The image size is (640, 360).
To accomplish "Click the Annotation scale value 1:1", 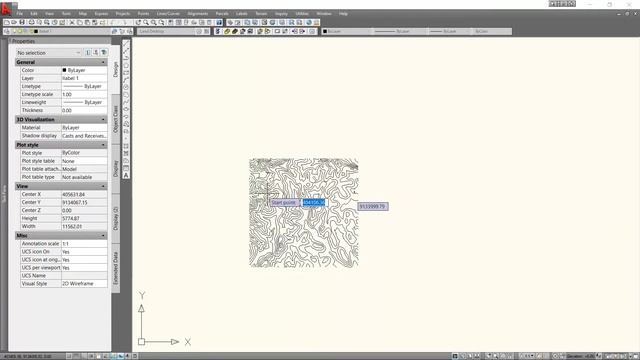I will [84, 244].
